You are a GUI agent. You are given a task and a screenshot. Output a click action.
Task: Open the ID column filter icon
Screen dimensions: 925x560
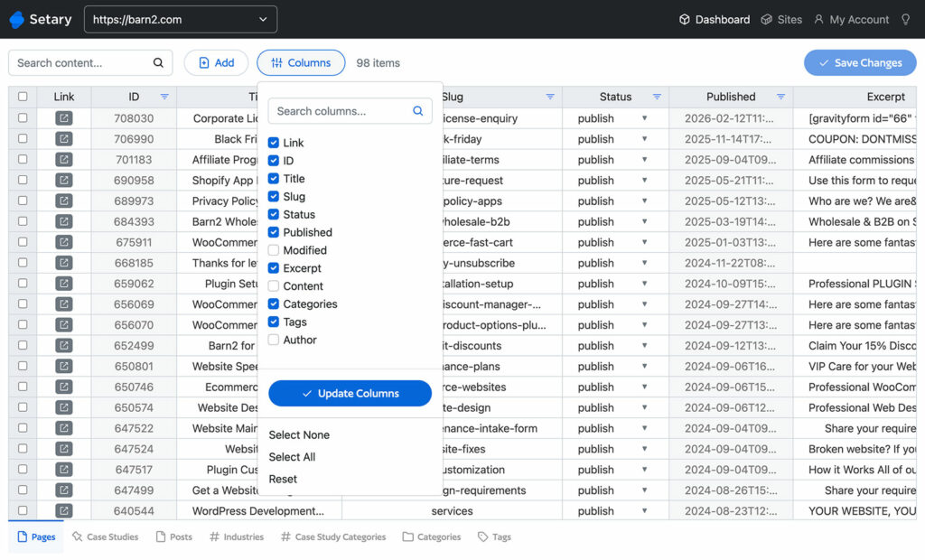(164, 97)
